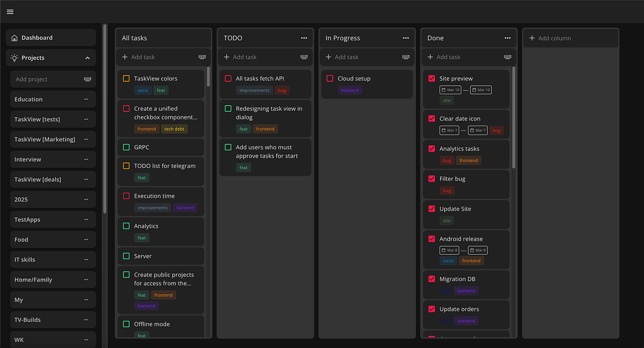Screen dimensions: 644x348
Task: Open the hamburger menu at top left
Action: point(10,12)
